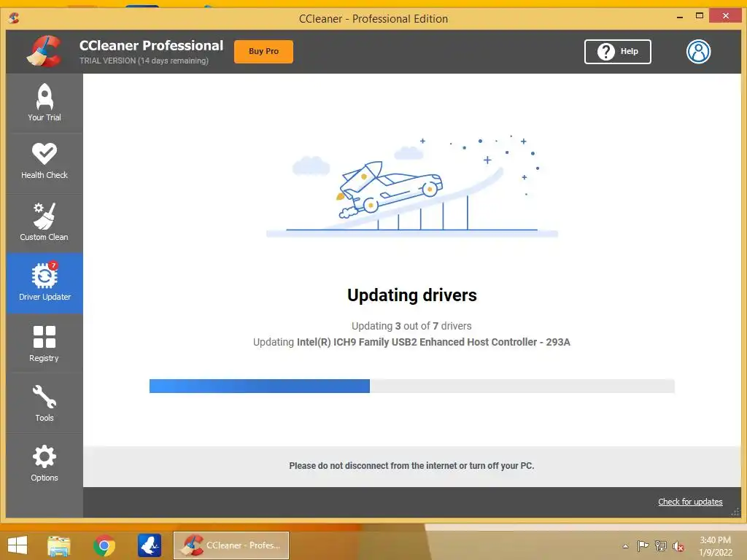The image size is (747, 560).
Task: Open the Registry cleaner
Action: coord(44,343)
